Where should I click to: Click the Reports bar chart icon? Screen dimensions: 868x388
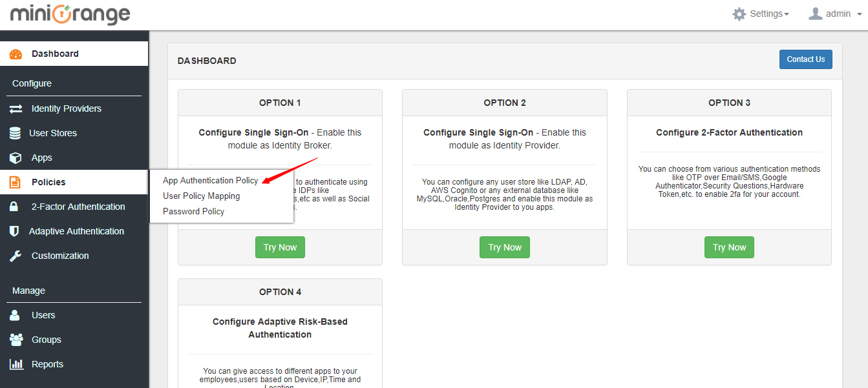tap(16, 365)
